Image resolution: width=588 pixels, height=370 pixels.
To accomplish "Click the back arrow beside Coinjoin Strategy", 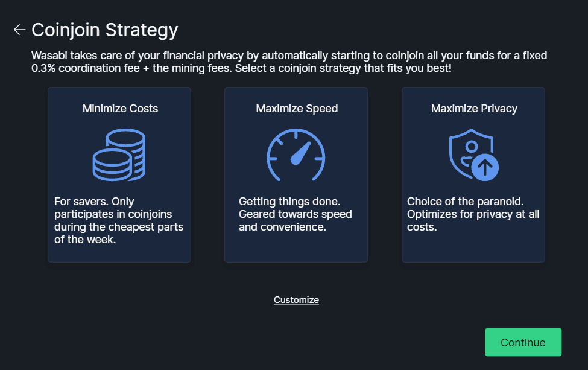I will 19,30.
